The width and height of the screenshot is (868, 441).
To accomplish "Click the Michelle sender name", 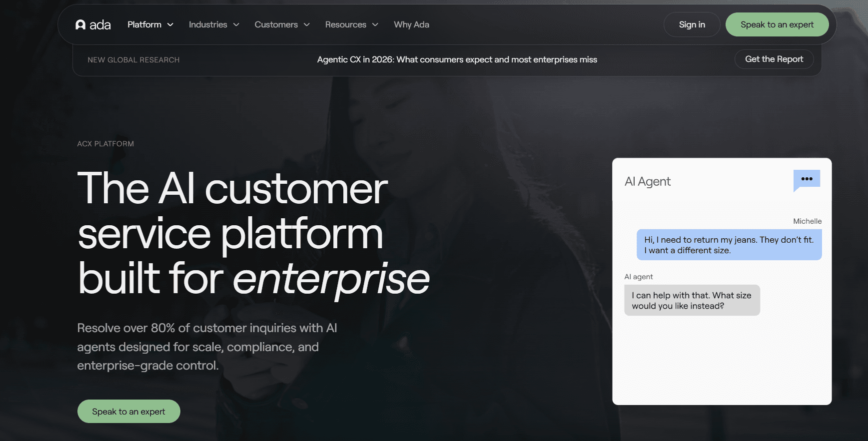I will (808, 221).
